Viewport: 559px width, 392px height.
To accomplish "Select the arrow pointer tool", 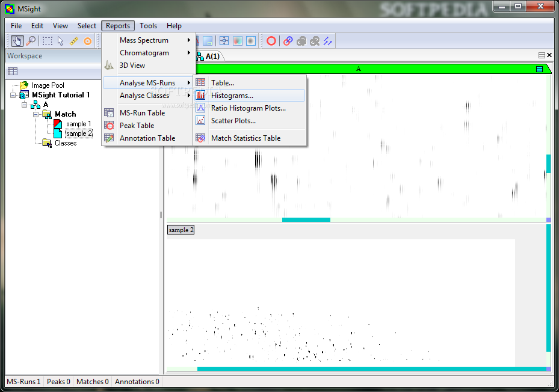I will pos(61,41).
